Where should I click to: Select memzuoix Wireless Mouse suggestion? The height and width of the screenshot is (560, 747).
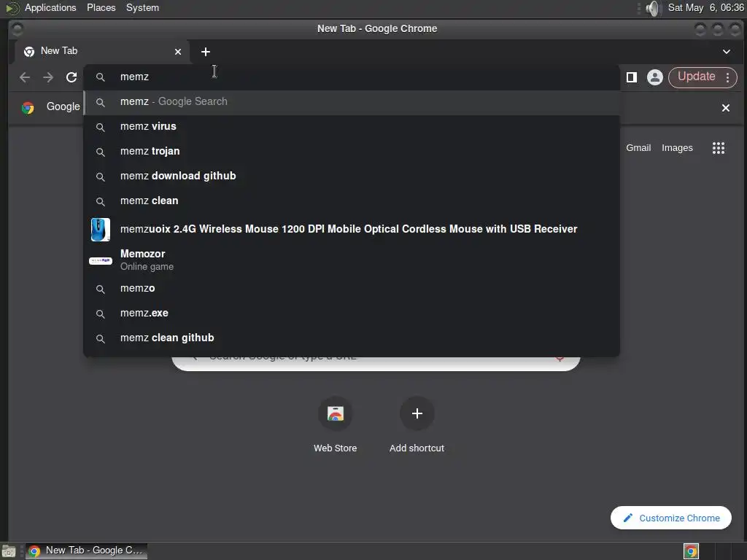pos(352,230)
